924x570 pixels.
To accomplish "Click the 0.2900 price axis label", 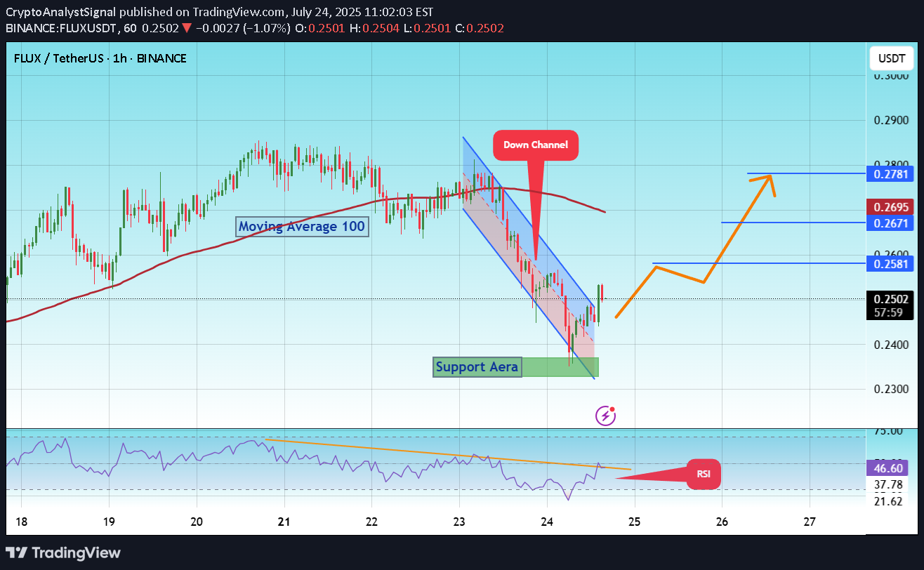I will [892, 120].
